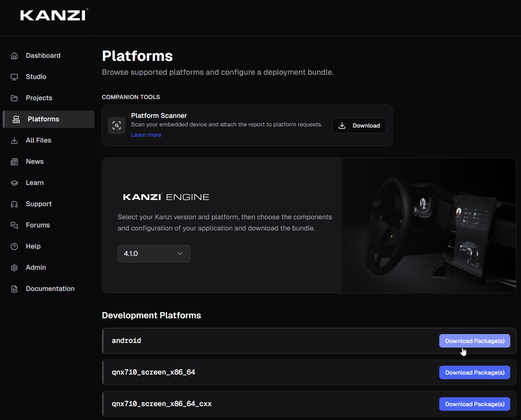Click the Studio monitor icon
The image size is (521, 420).
click(x=14, y=77)
